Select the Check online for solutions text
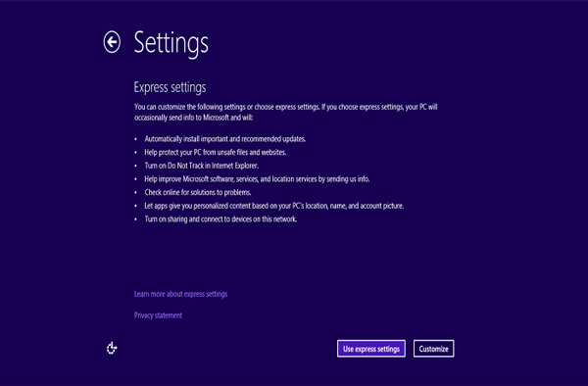 [x=198, y=192]
